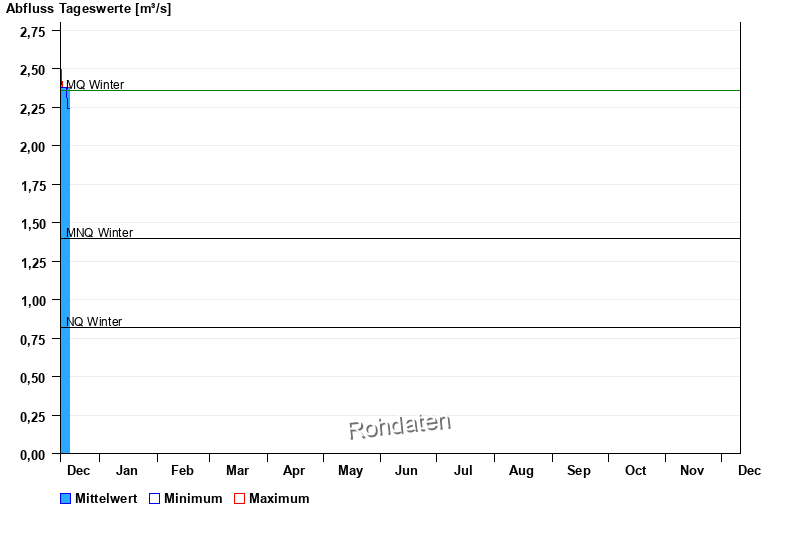Select the Minimum legend text
This screenshot has width=800, height=550.
(x=193, y=499)
